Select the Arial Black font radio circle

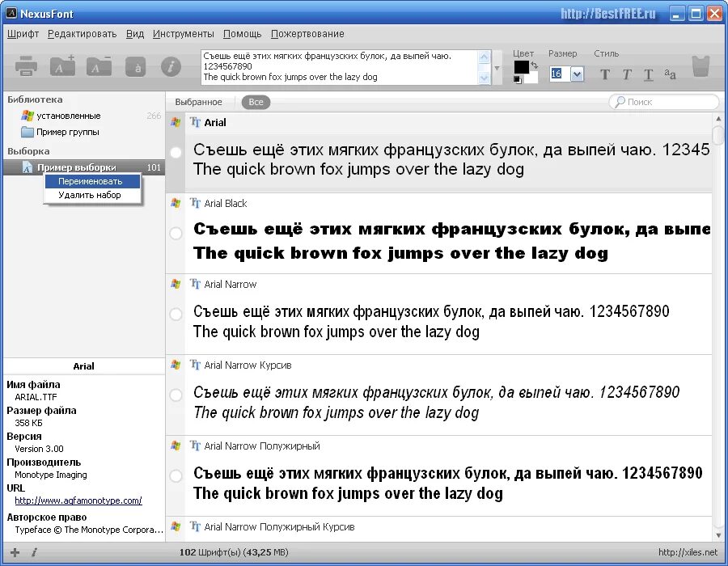(176, 233)
